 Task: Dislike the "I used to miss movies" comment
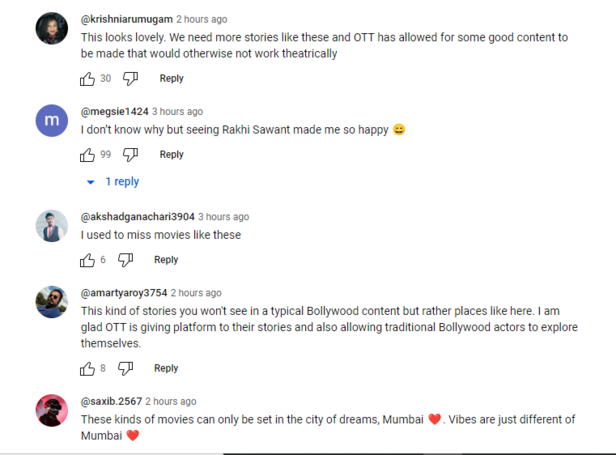click(125, 260)
